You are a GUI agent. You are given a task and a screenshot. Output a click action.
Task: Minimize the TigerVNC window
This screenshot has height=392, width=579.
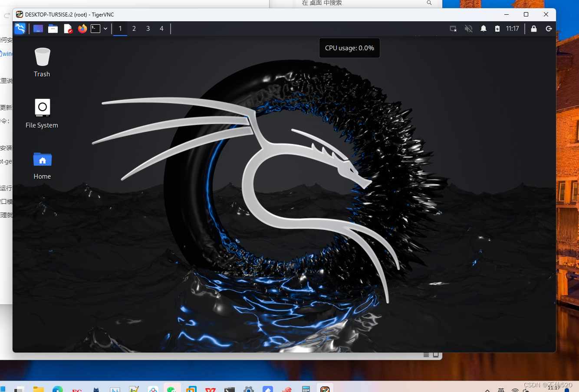pyautogui.click(x=506, y=14)
